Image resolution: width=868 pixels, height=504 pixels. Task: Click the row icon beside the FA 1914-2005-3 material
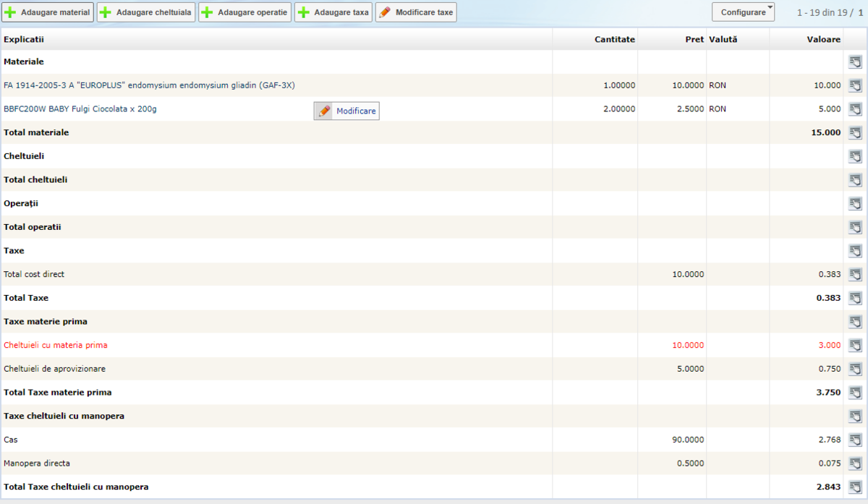tap(855, 85)
